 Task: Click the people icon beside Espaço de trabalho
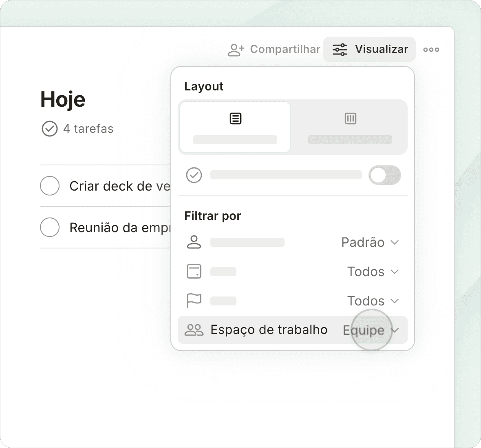tap(194, 330)
